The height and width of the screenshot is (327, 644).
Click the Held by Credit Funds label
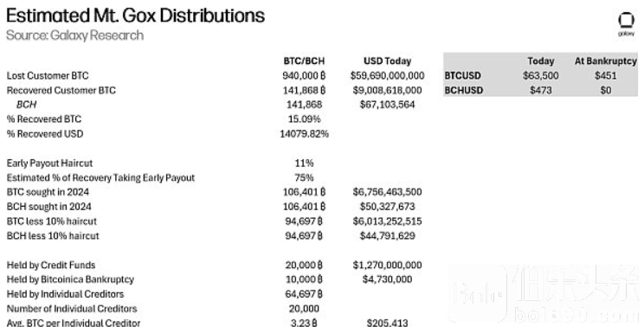point(51,265)
